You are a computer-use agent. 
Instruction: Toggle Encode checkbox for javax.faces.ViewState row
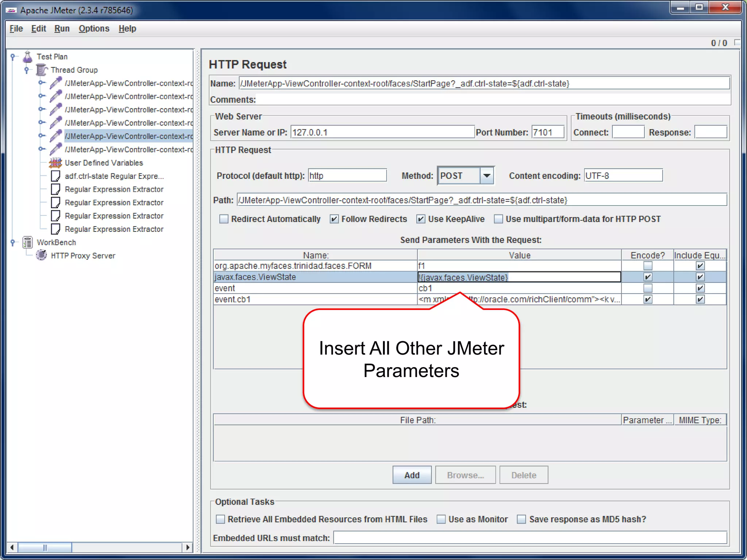(648, 277)
